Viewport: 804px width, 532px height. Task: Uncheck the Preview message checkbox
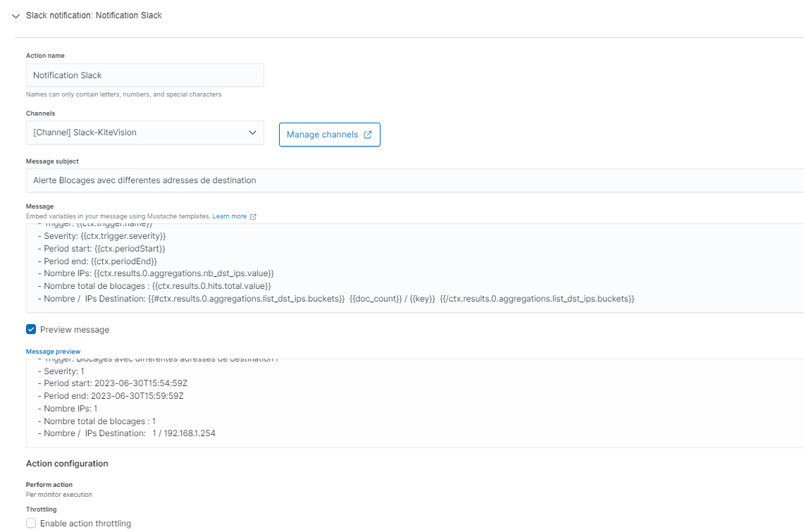pos(31,329)
